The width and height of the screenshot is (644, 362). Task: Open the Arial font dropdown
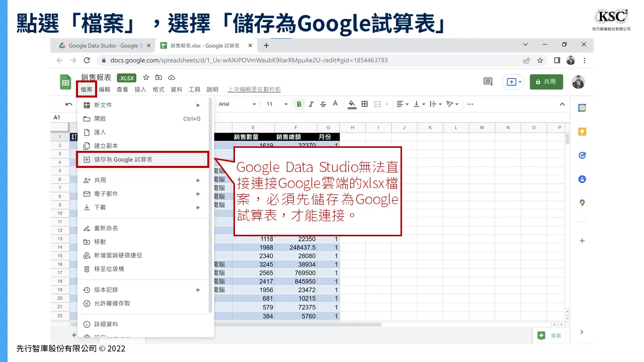pos(237,104)
